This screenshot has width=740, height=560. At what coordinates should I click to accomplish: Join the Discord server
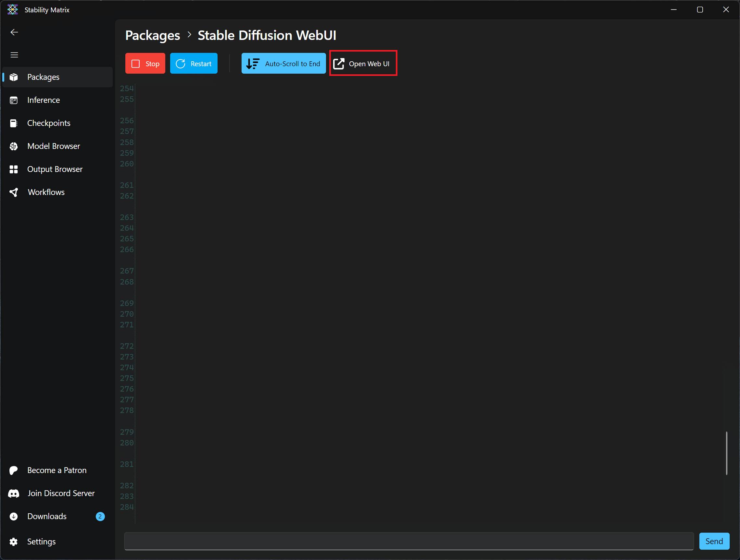click(61, 493)
